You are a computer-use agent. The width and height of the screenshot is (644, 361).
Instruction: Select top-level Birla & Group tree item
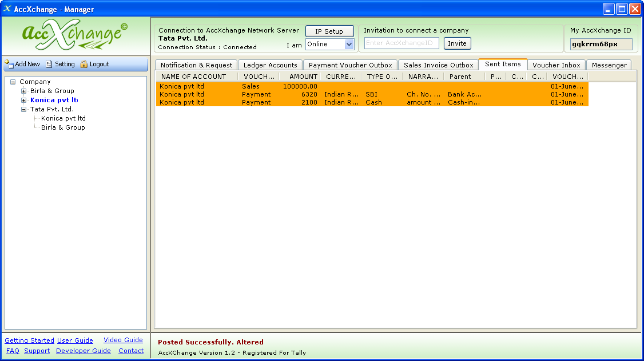(52, 91)
